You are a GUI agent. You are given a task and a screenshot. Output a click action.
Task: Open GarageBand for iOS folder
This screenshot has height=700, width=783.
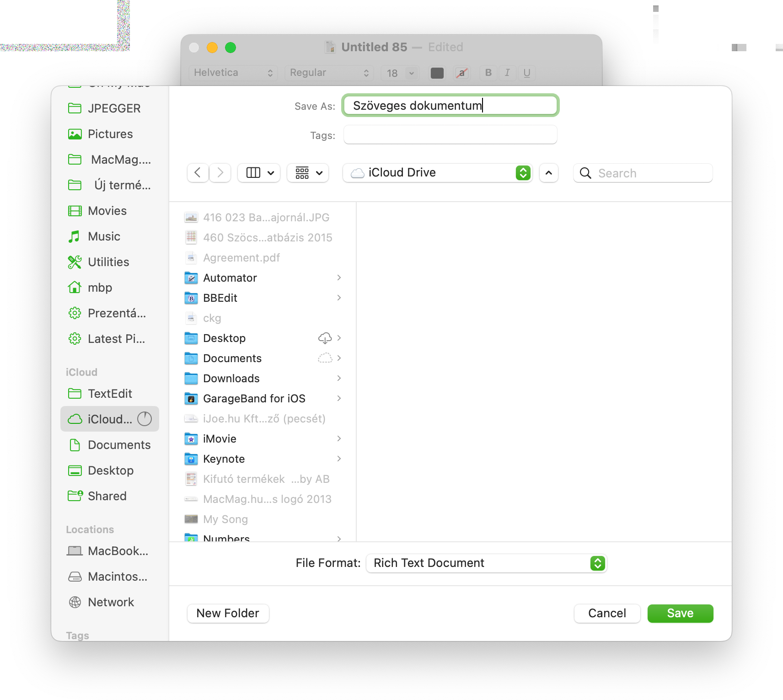263,399
